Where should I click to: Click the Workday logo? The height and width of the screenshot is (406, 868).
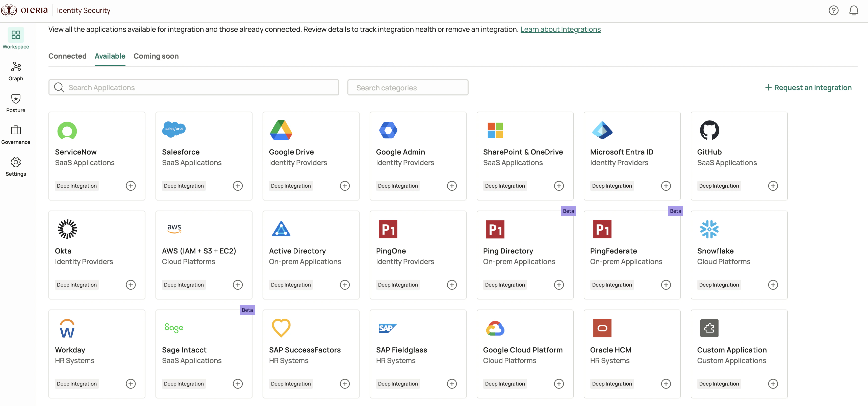67,328
